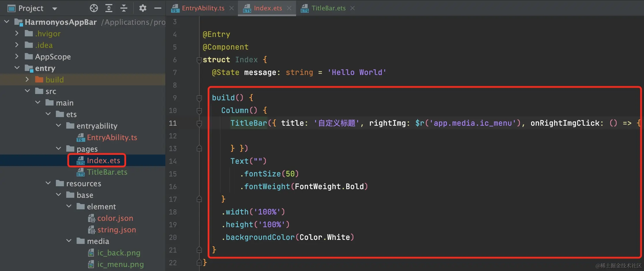644x271 pixels.
Task: Click the .fontSize(50) call
Action: pyautogui.click(x=270, y=174)
